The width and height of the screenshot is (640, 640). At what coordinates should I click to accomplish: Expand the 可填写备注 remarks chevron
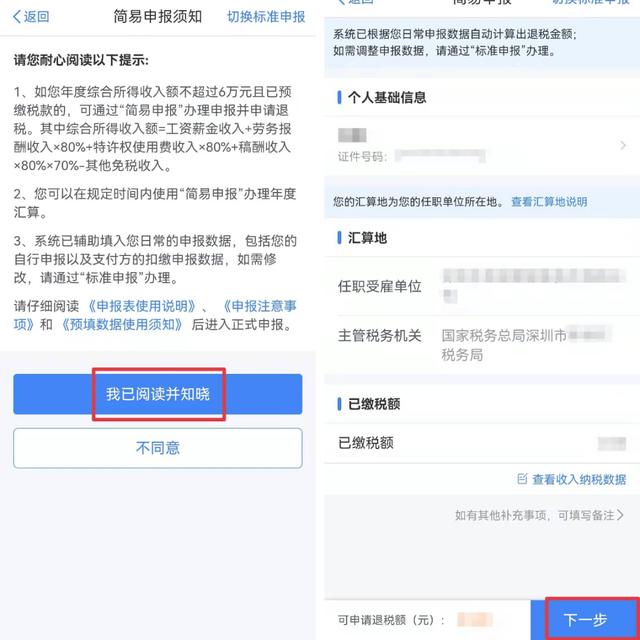[x=620, y=515]
